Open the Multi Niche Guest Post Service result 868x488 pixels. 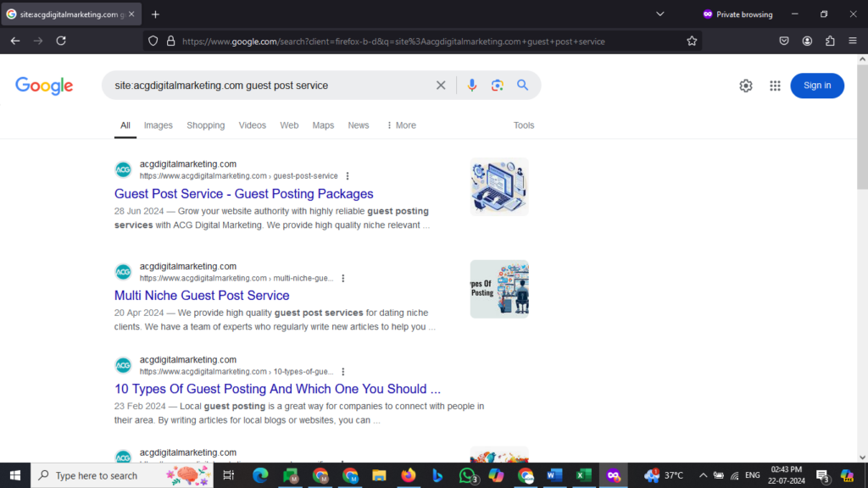coord(202,296)
